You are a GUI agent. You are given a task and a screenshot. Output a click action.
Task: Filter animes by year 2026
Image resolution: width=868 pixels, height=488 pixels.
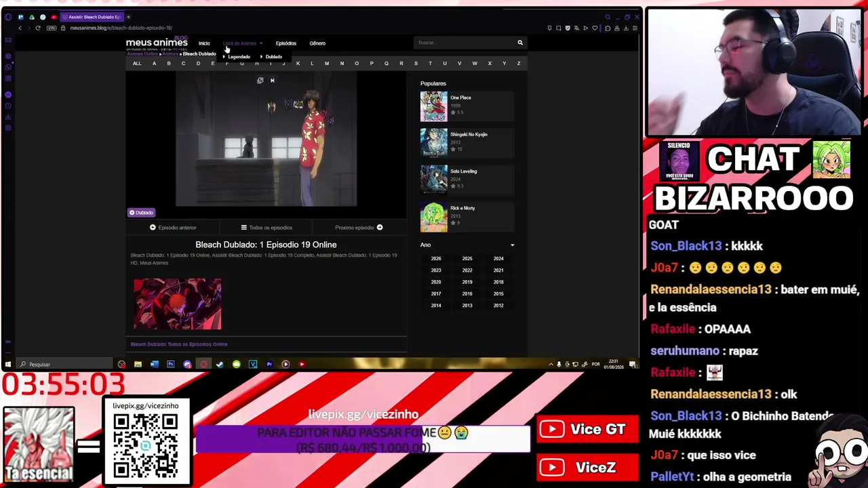point(436,259)
